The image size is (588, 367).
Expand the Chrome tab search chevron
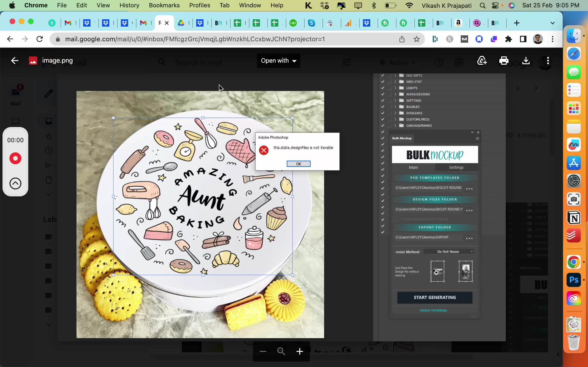point(552,23)
